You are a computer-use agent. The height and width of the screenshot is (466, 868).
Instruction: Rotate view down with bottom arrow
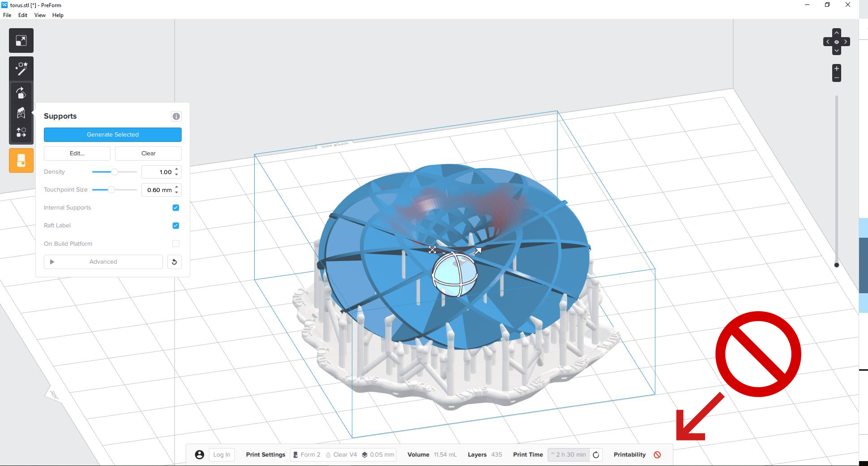coord(836,51)
